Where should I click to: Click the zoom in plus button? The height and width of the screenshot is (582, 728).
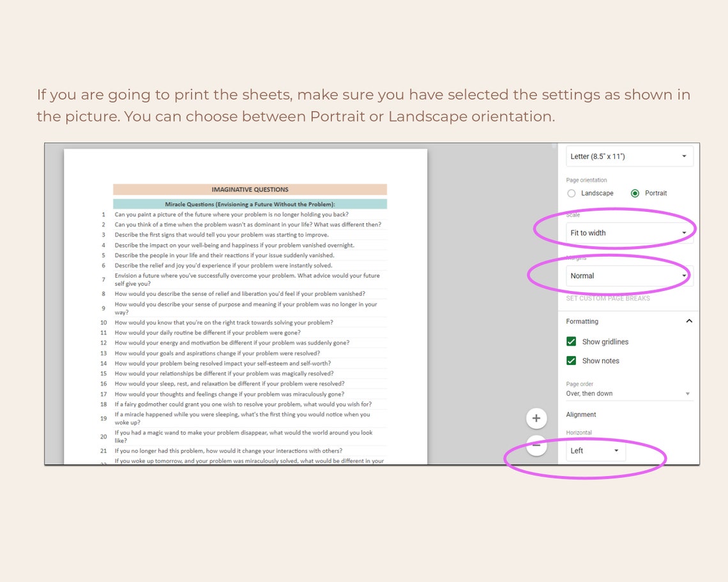tap(536, 418)
